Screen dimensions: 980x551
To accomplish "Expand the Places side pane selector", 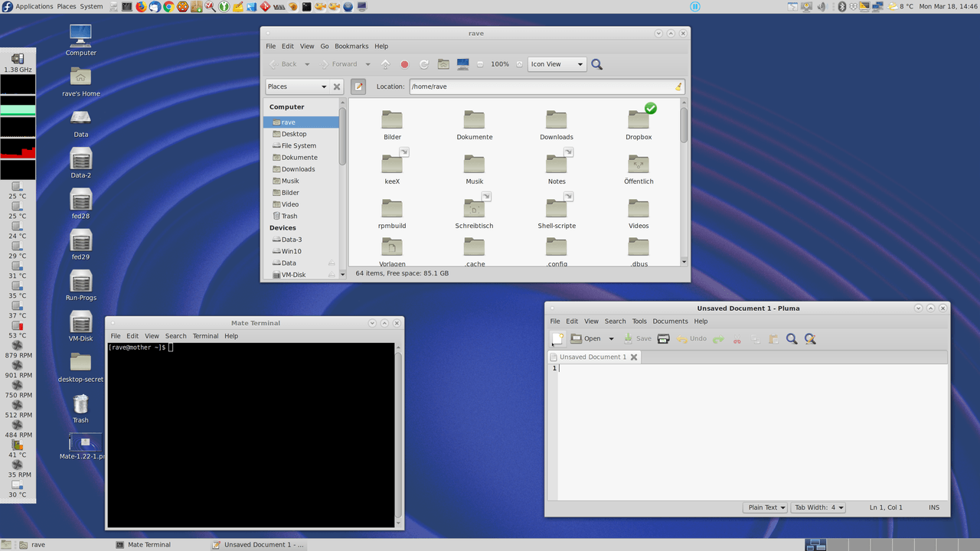I will coord(297,86).
